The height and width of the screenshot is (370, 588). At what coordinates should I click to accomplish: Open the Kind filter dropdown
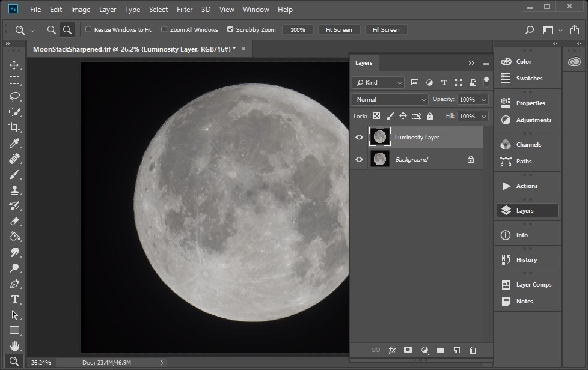(378, 82)
